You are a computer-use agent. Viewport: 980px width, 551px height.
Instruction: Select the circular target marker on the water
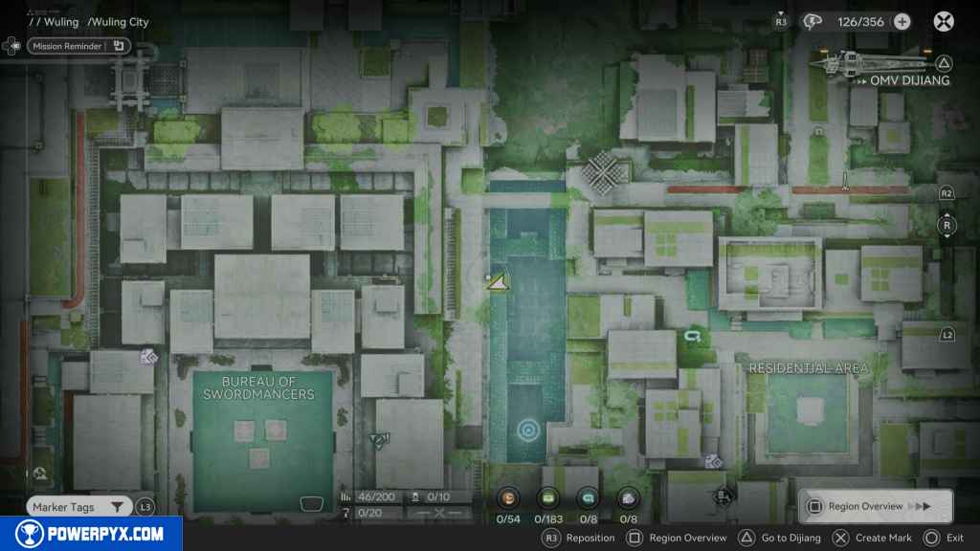[x=526, y=430]
